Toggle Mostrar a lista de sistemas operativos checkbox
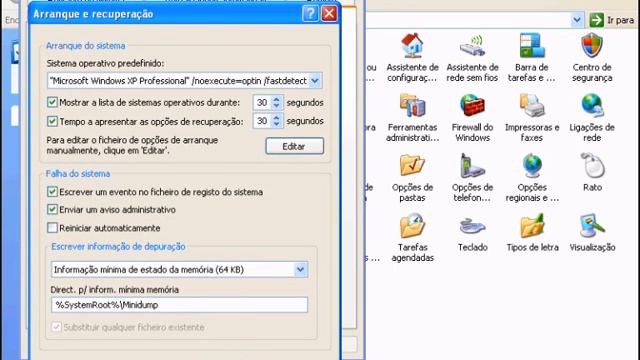640x360 pixels. [52, 102]
